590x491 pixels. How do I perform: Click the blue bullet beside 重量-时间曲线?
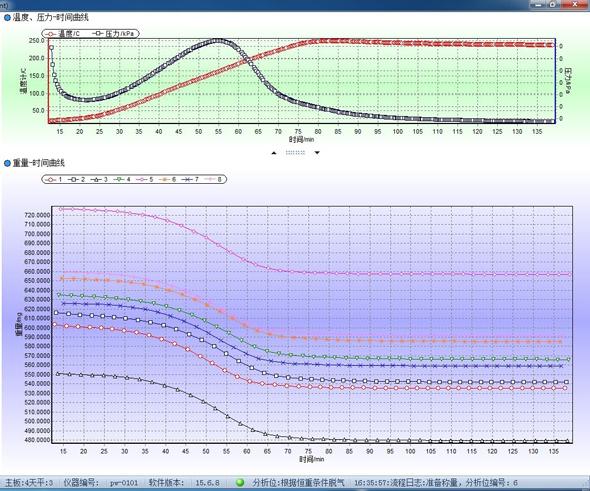tap(7, 163)
